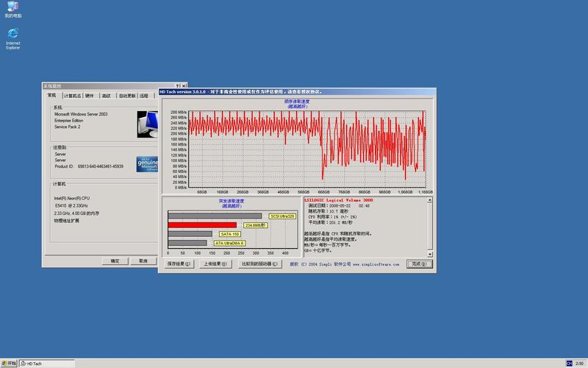Click the 取消 button in System Properties
588x368 pixels.
(x=143, y=261)
